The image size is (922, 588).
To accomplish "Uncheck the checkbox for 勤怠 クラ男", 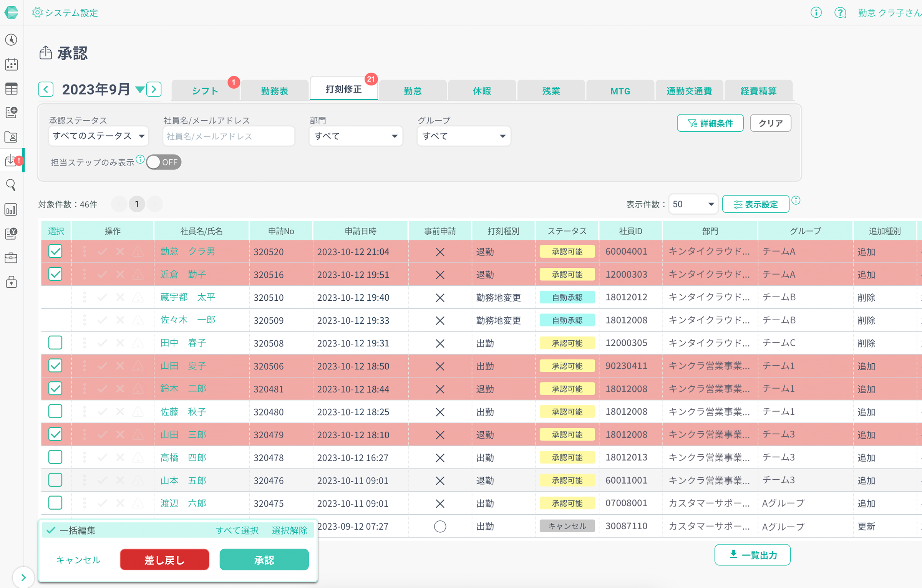I will pyautogui.click(x=55, y=251).
